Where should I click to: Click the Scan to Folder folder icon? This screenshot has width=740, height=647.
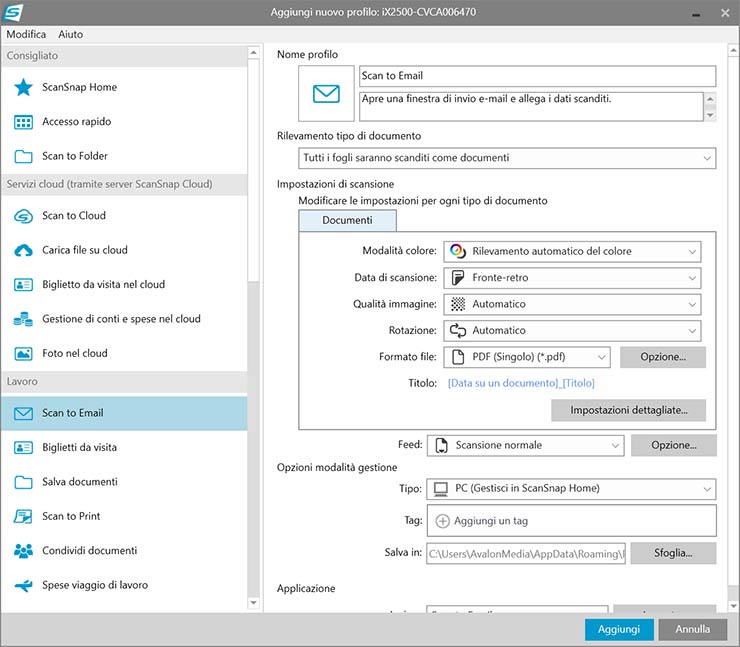click(23, 156)
